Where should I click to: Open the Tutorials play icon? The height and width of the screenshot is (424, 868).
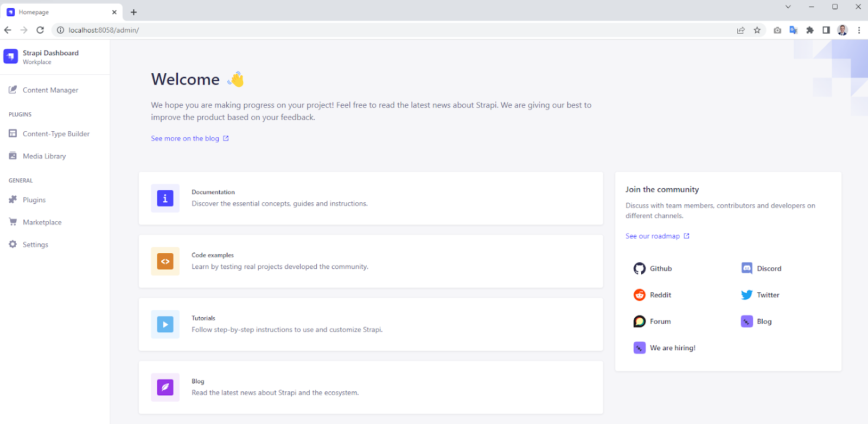click(165, 324)
